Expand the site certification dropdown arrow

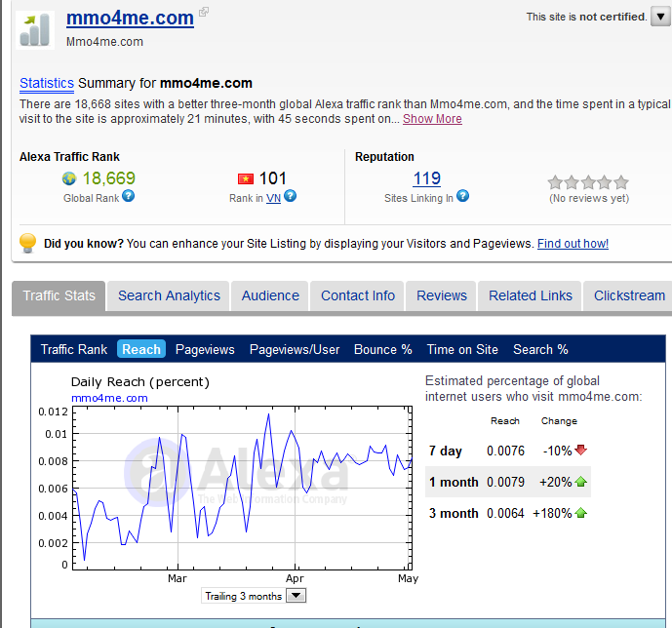661,17
